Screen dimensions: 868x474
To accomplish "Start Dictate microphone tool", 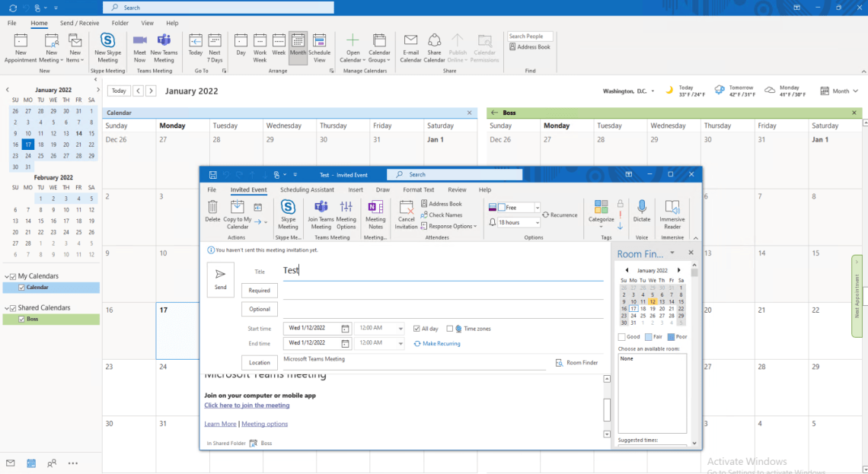I will pyautogui.click(x=641, y=212).
